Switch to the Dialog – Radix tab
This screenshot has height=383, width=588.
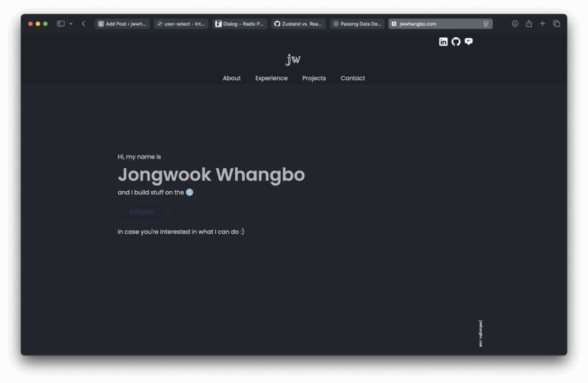pos(239,24)
